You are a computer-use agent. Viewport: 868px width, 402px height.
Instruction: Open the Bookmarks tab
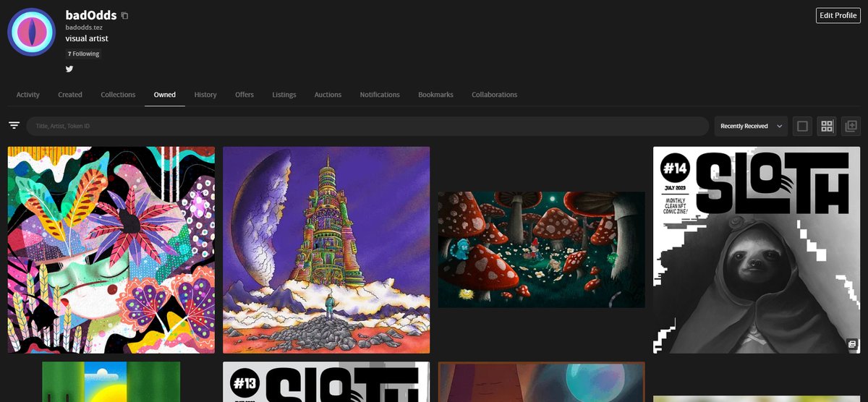(435, 95)
